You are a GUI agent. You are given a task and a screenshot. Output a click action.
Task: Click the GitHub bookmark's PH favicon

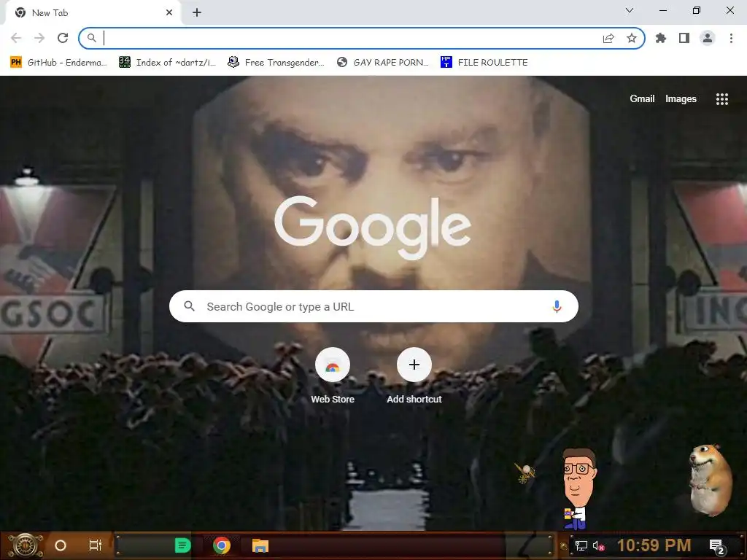[x=16, y=63]
